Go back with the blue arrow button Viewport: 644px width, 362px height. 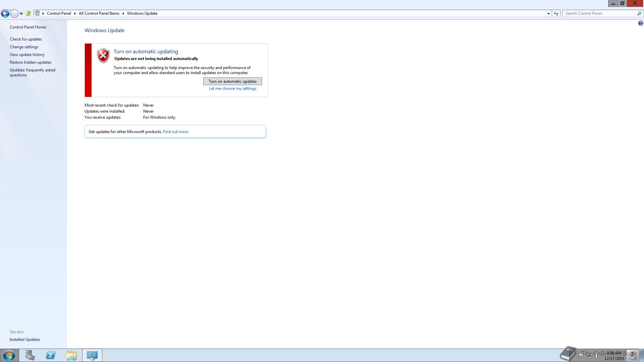click(x=5, y=13)
